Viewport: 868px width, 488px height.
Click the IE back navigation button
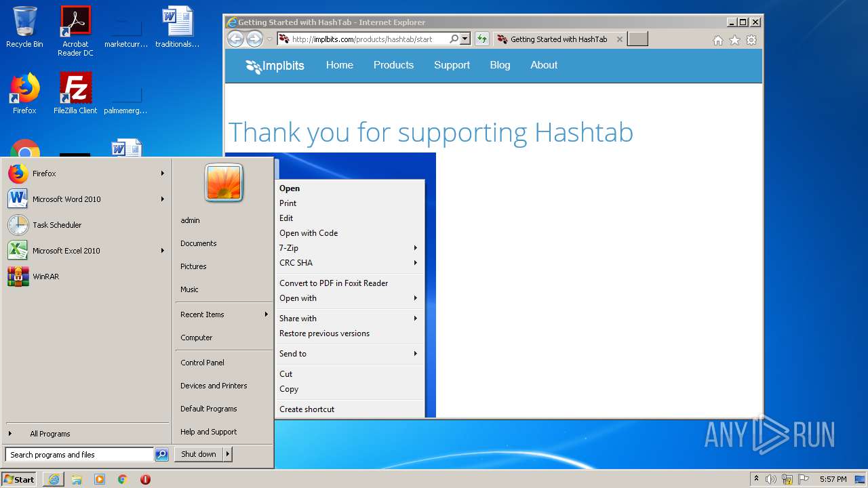pyautogui.click(x=235, y=39)
